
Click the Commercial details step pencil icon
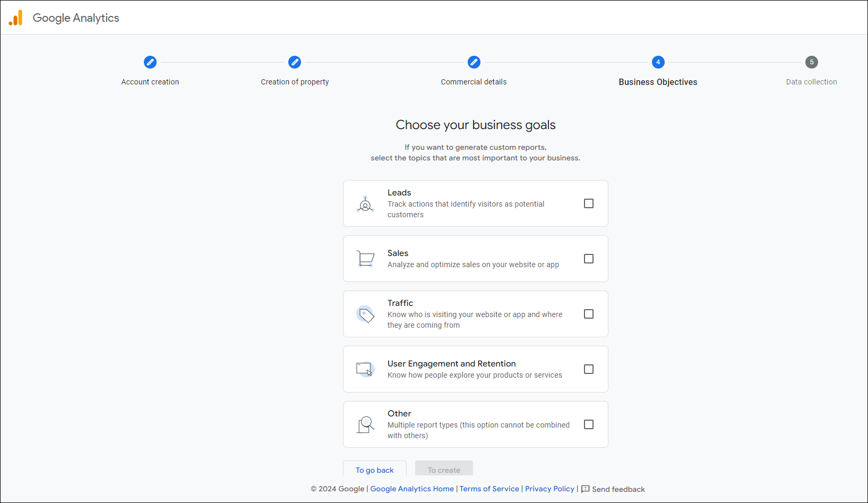coord(474,62)
